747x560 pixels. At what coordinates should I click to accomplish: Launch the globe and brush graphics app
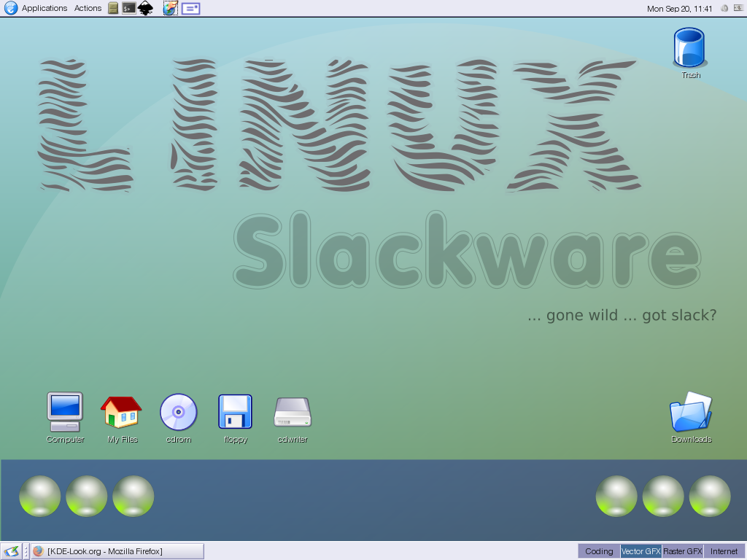click(170, 8)
